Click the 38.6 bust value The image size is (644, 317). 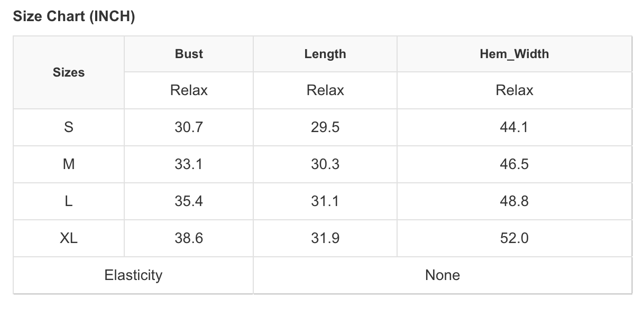click(189, 238)
